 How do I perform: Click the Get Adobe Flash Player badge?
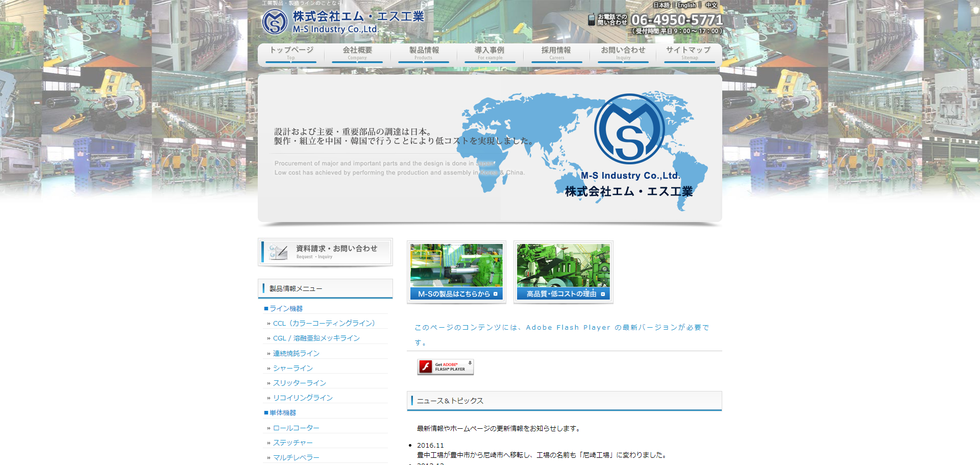[446, 367]
